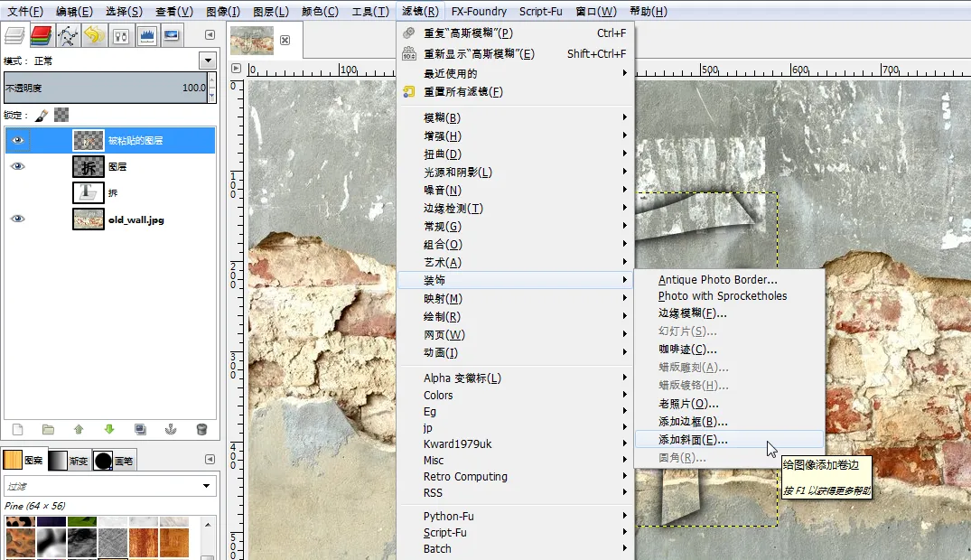Open the pattern filter (过滤) dropdown arrow
This screenshot has height=560, width=971.
click(x=206, y=486)
